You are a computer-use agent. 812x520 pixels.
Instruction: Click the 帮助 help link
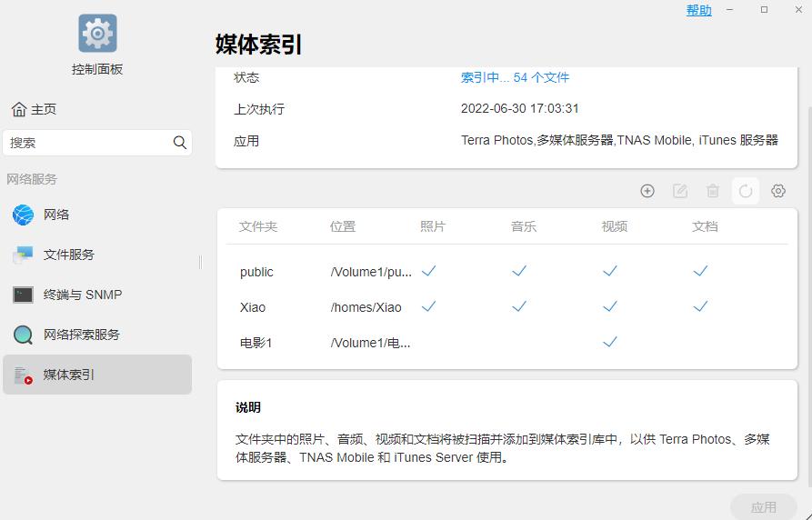tap(699, 10)
